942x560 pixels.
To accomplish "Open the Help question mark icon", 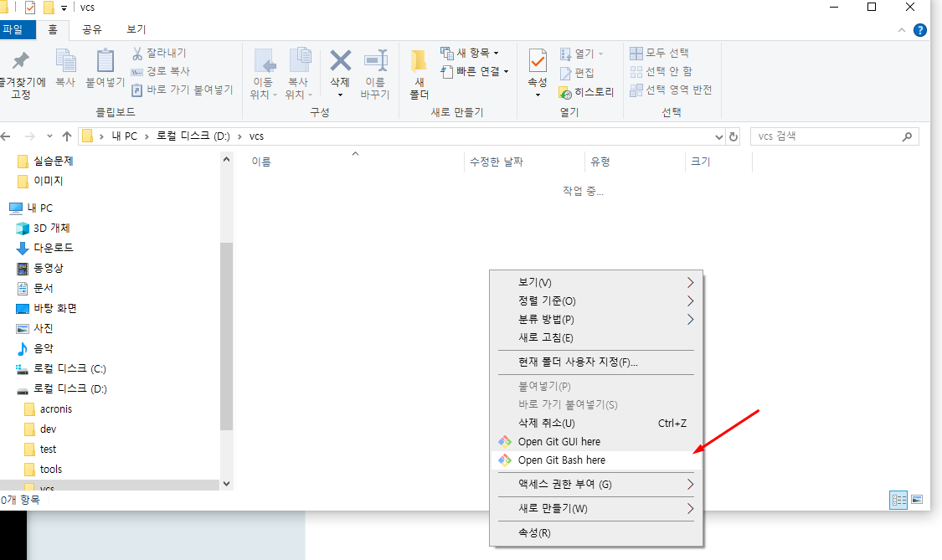I will (919, 30).
